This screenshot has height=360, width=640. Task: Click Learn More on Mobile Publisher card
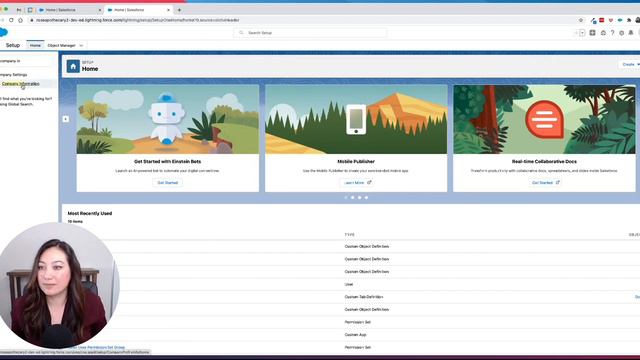click(x=356, y=182)
